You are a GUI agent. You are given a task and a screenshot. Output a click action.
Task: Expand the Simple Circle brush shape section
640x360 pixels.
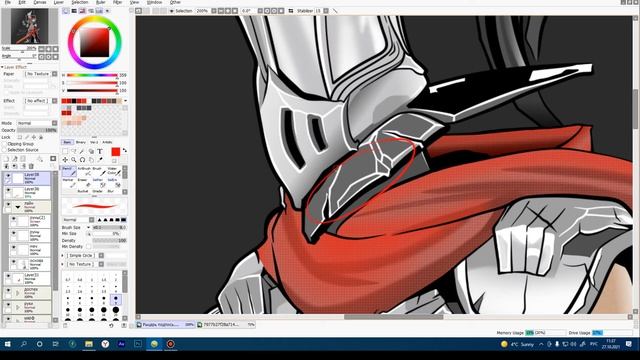coord(62,256)
